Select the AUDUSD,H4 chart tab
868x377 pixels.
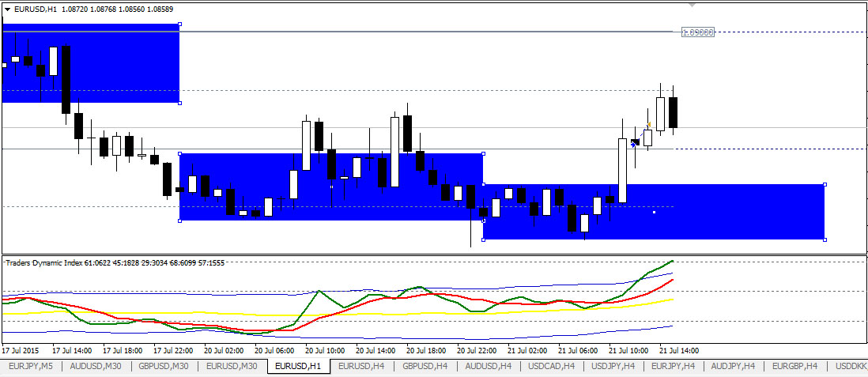tap(489, 367)
